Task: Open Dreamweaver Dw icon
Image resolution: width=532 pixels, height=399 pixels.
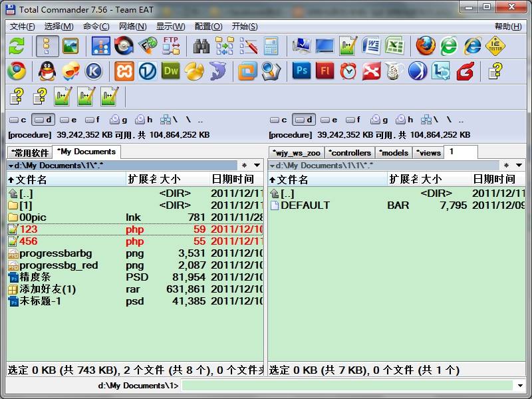Action: [171, 71]
